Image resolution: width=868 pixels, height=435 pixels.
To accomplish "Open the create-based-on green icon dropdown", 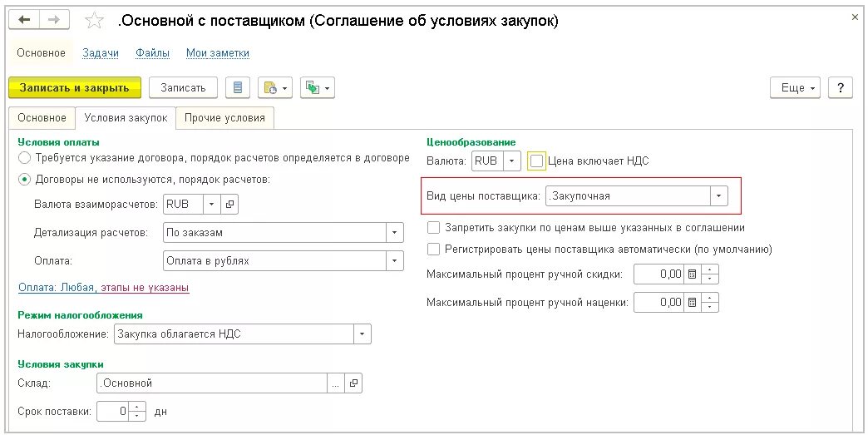I will [x=318, y=87].
